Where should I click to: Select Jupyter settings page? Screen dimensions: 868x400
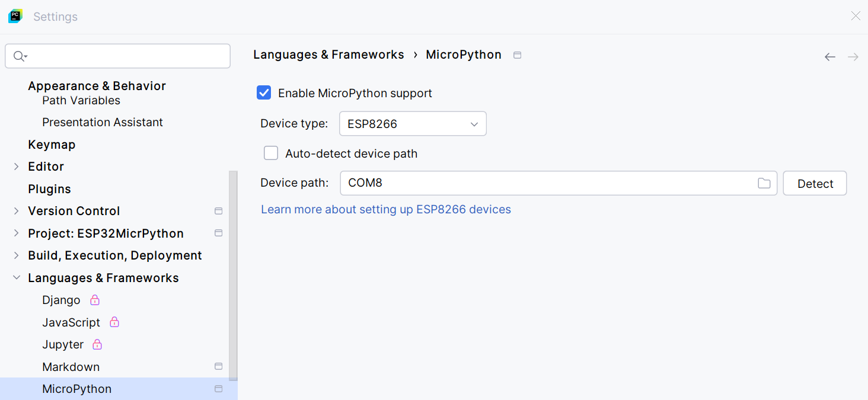(x=63, y=344)
